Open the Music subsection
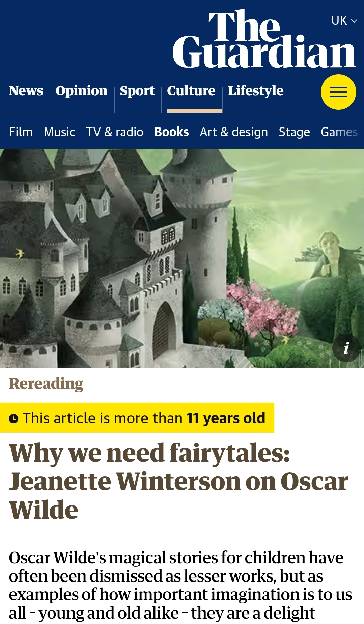Image resolution: width=364 pixels, height=624 pixels. (x=59, y=132)
